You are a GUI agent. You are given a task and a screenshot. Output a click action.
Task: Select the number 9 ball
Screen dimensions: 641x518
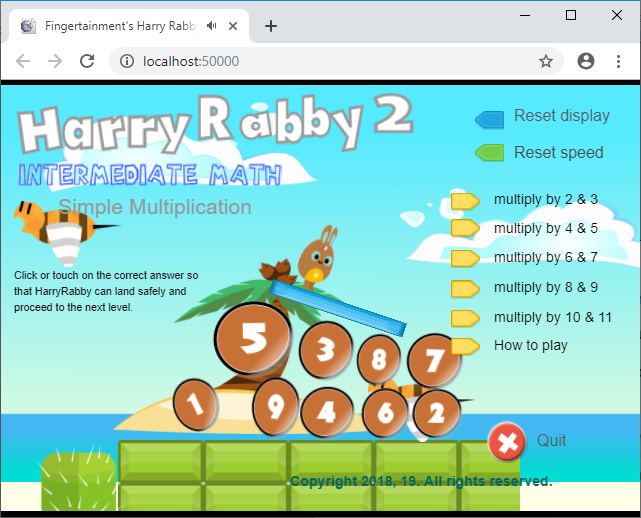[276, 407]
